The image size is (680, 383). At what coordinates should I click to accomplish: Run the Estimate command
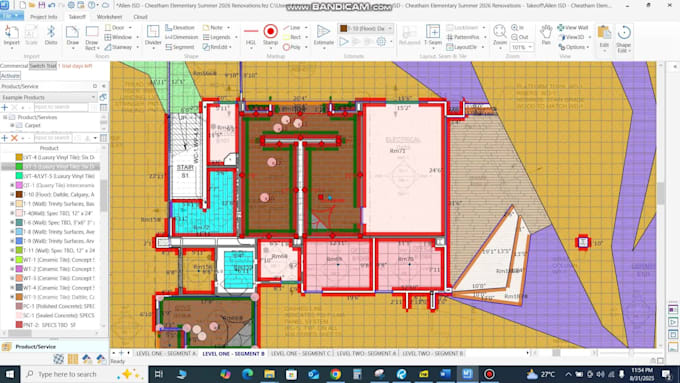pos(324,35)
